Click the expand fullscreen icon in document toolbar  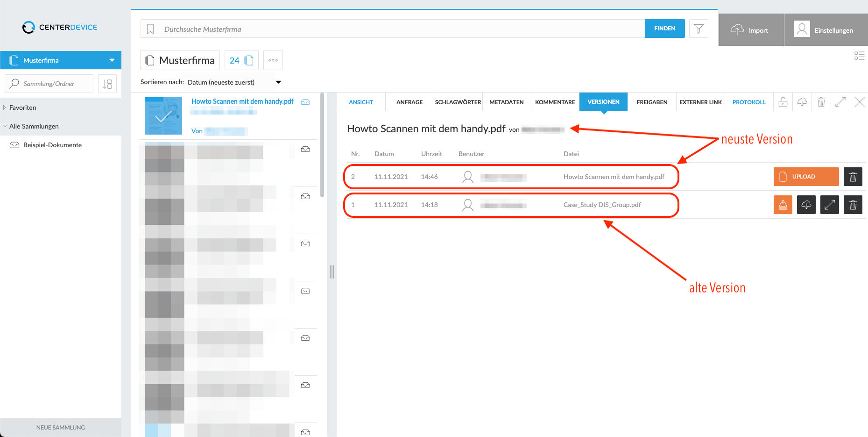point(840,102)
